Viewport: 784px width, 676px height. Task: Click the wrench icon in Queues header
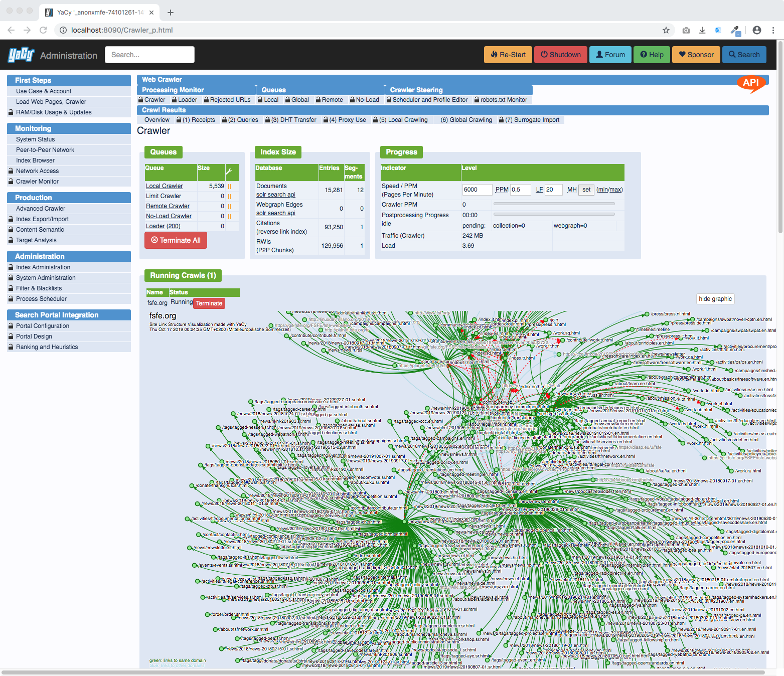tap(229, 172)
